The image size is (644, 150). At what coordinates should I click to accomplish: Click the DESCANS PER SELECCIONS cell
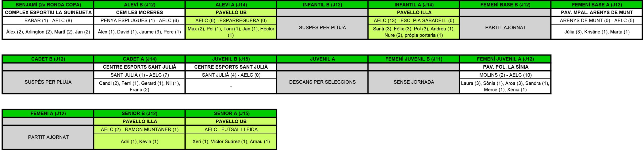(x=322, y=82)
